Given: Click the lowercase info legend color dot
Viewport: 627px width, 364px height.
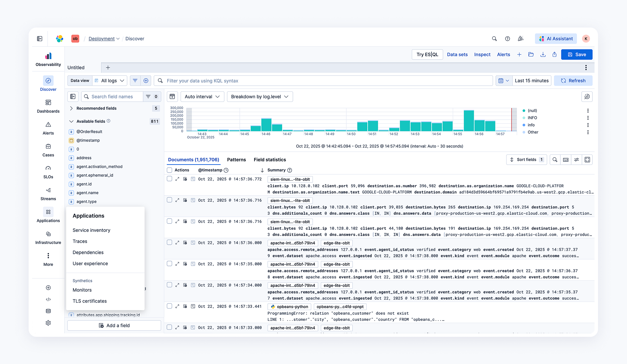Looking at the screenshot, I should click(x=524, y=125).
